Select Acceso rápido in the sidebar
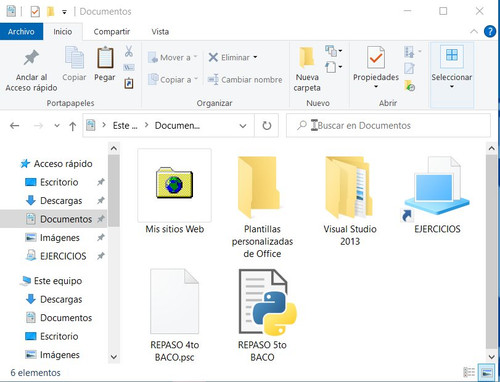The height and width of the screenshot is (382, 500). (63, 164)
